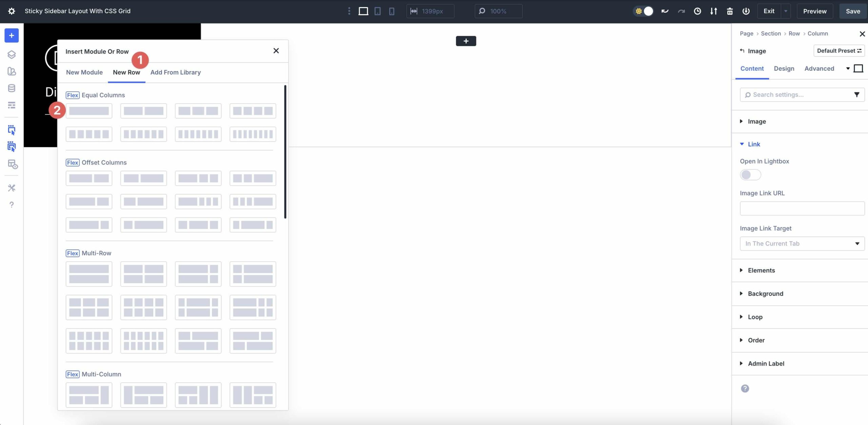Expand the Background settings section
This screenshot has height=425, width=868.
[765, 293]
